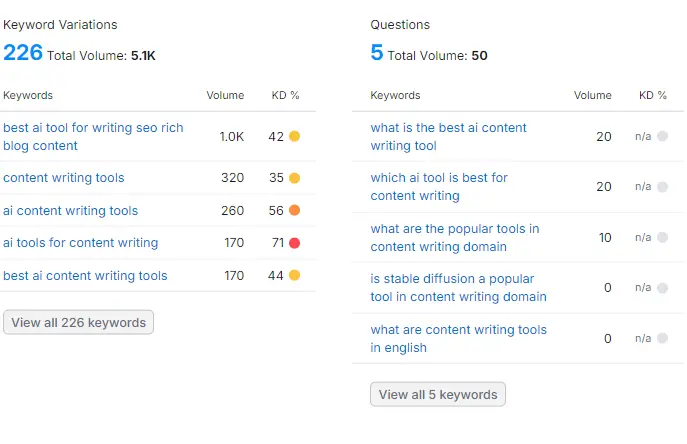Open 'best ai content writing tools' link

tap(85, 276)
